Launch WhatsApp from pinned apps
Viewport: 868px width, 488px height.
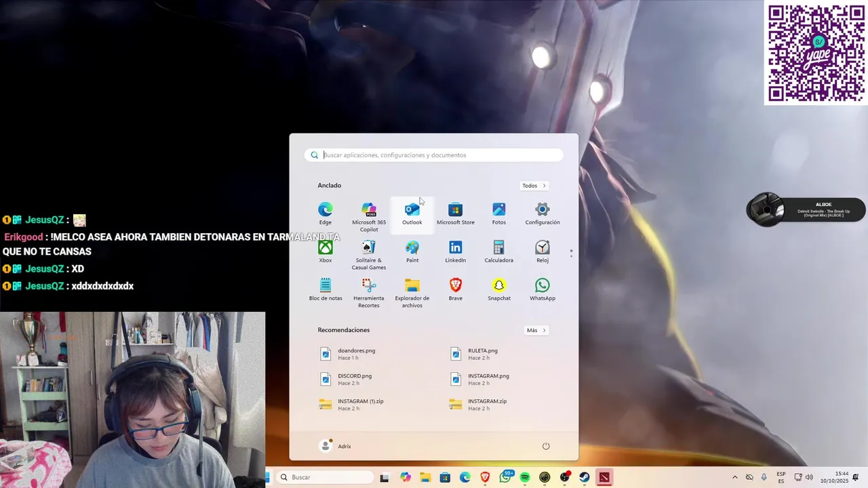542,290
